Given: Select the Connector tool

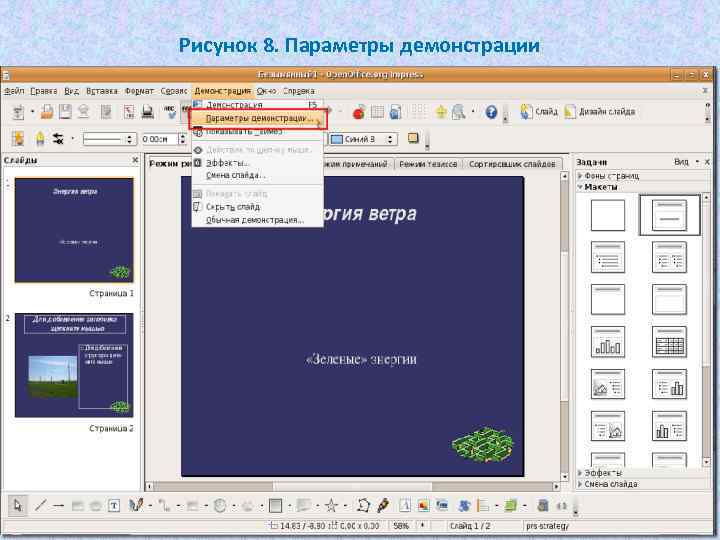Looking at the screenshot, I should coord(164,506).
